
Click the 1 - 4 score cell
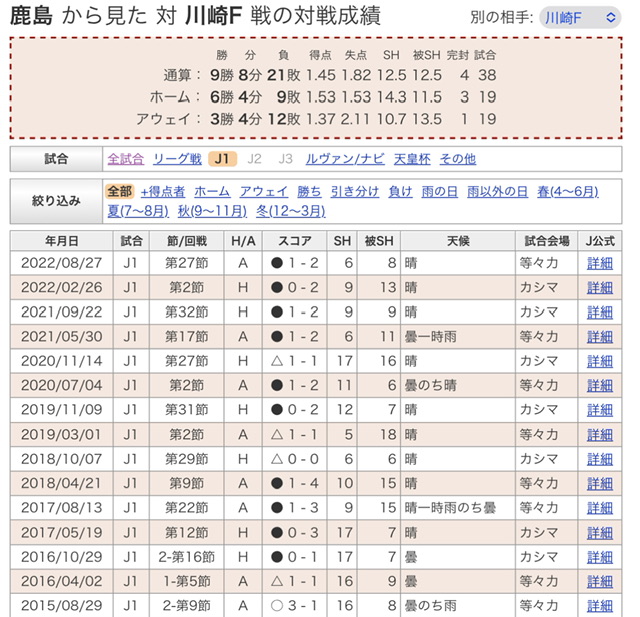tap(294, 484)
